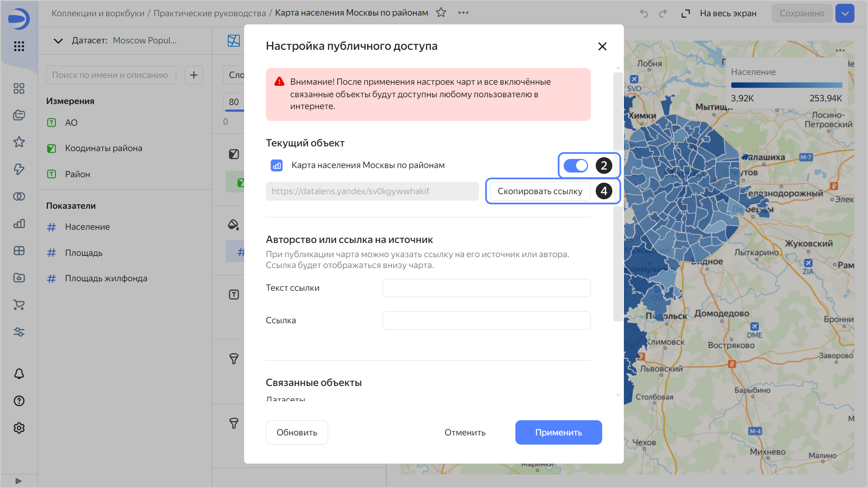The image size is (868, 488).
Task: Expand the sidebar with the bottom arrow
Action: [19, 481]
